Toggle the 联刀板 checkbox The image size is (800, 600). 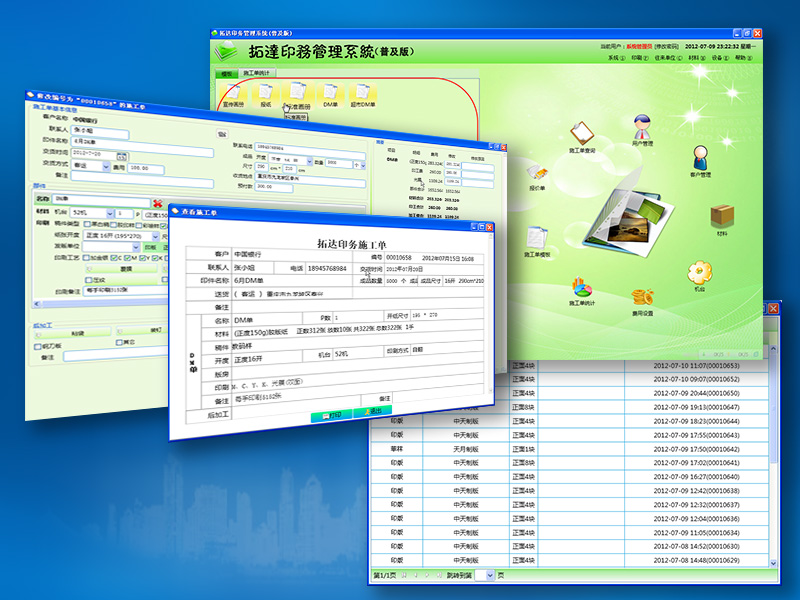(38, 346)
